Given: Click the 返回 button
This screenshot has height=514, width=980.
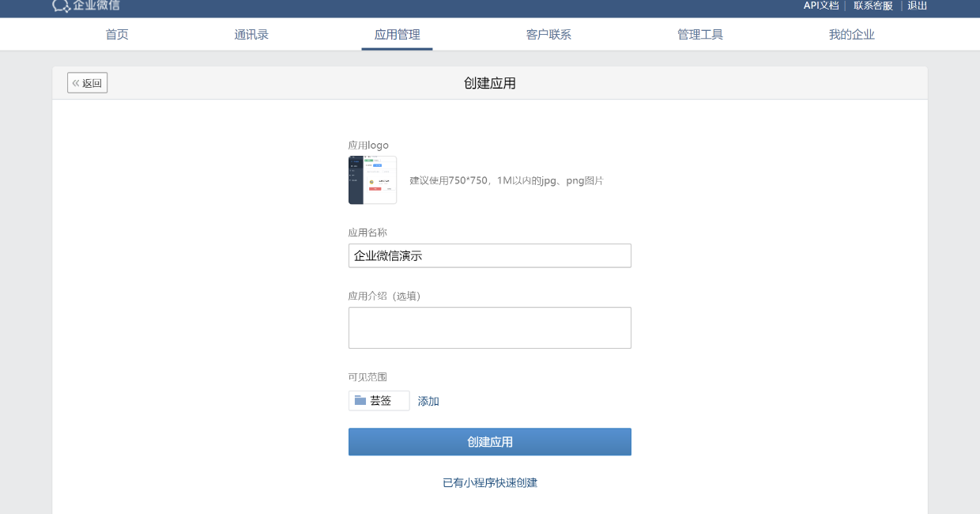Looking at the screenshot, I should pos(87,83).
